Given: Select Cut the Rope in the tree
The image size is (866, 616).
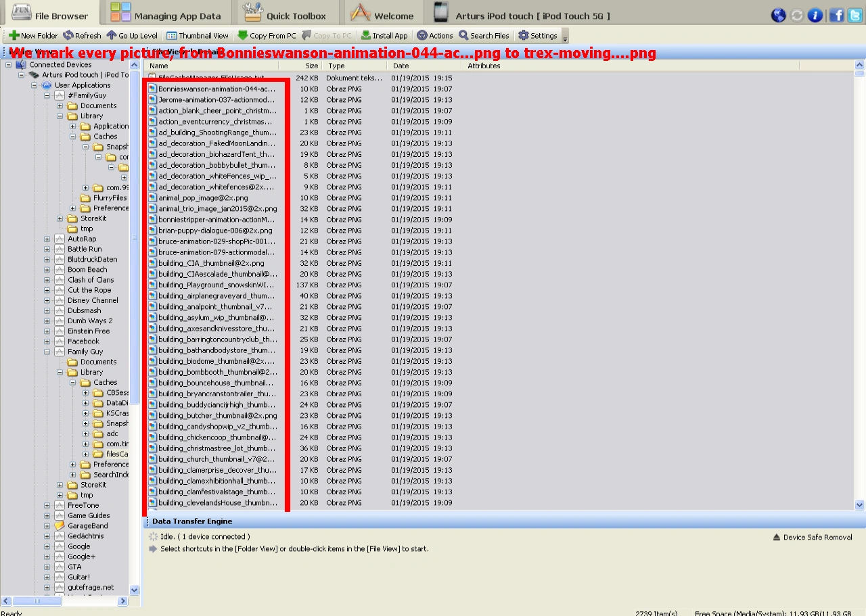Looking at the screenshot, I should click(x=89, y=290).
